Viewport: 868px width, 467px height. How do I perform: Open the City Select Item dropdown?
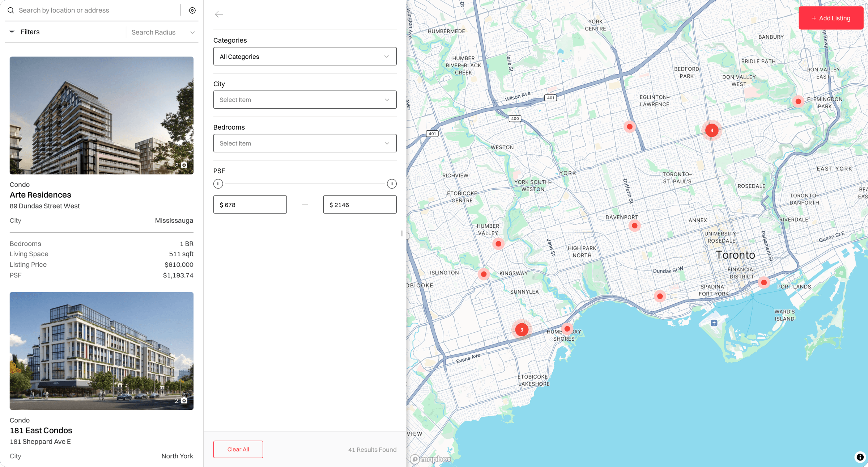[x=305, y=100]
